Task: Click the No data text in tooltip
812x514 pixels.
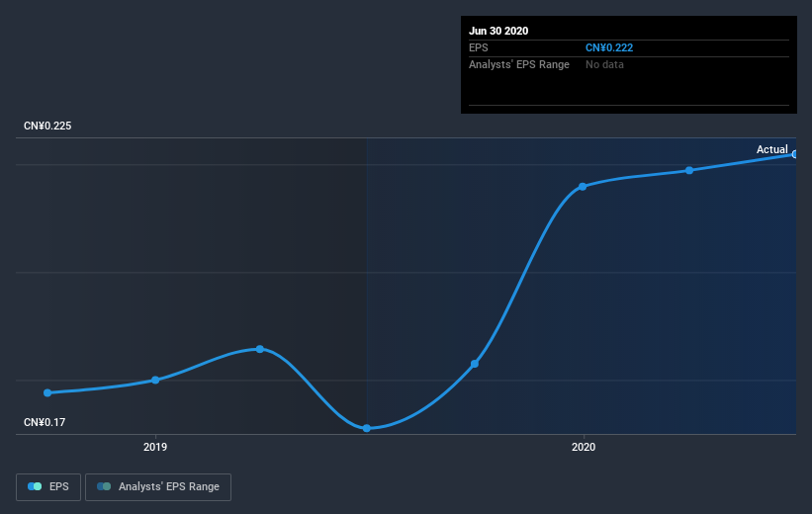Action: (x=604, y=64)
